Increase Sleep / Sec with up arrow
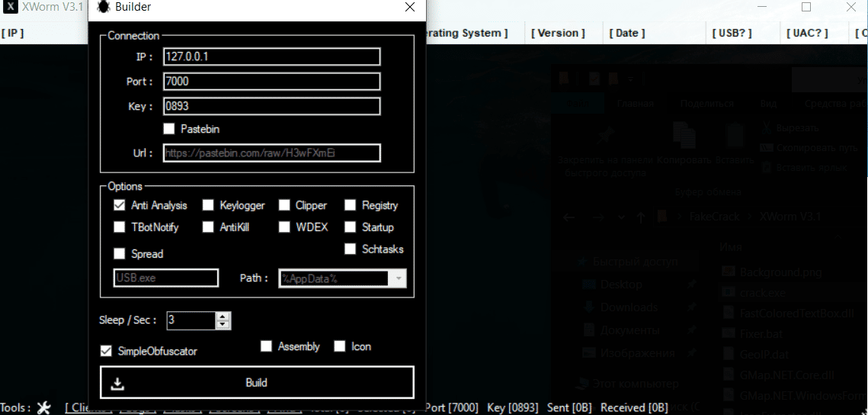 point(223,317)
